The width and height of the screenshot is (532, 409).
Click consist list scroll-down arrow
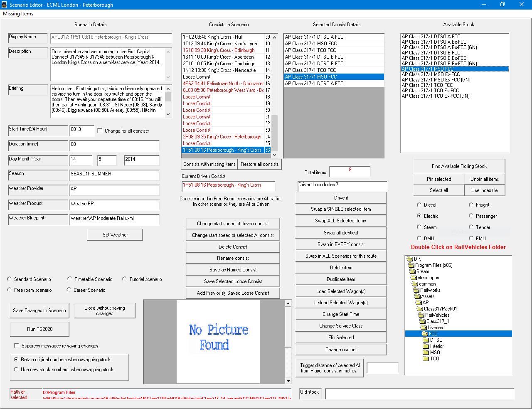tap(274, 155)
